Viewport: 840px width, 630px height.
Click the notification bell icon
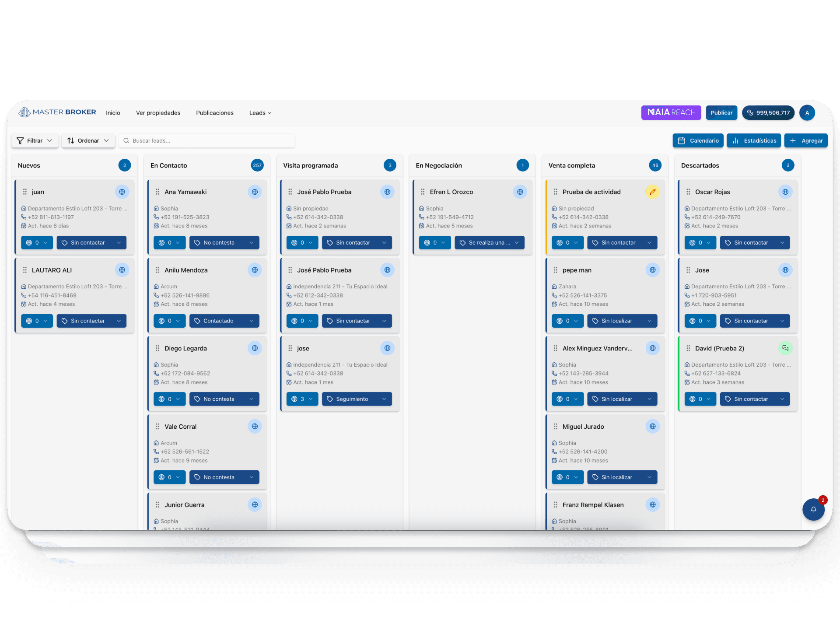[813, 509]
